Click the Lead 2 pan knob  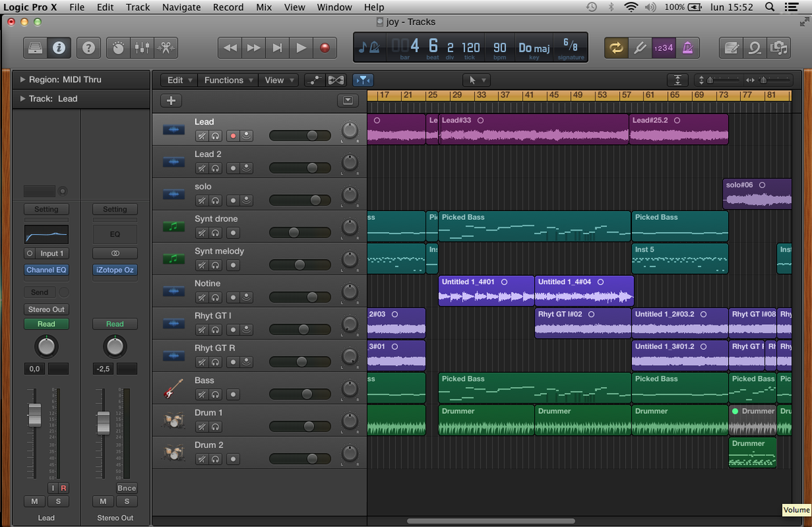point(350,163)
